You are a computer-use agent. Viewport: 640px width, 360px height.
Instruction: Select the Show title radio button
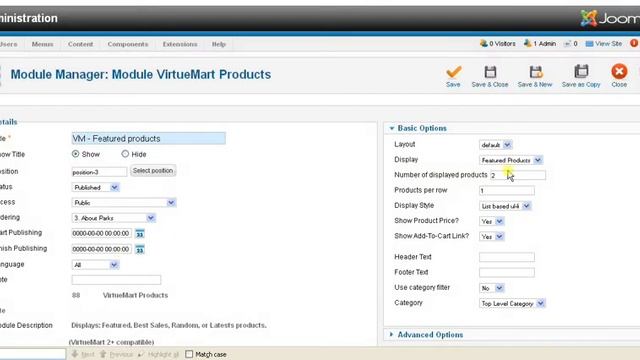tap(76, 154)
